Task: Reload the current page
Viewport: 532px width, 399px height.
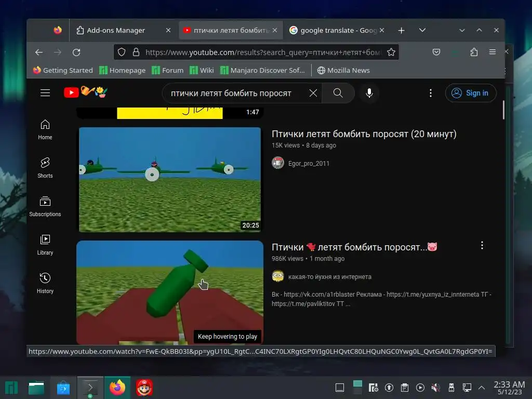Action: (76, 52)
